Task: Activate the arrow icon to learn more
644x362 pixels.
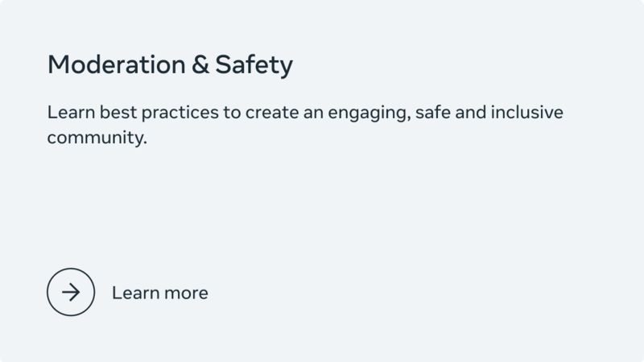Action: 71,292
